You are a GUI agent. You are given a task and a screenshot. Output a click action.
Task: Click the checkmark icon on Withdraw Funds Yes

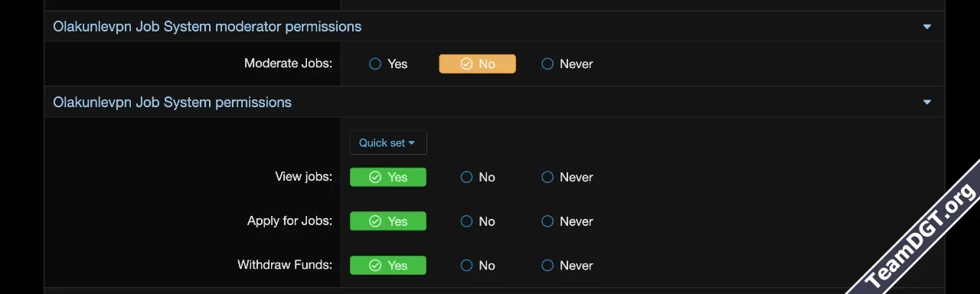pos(375,266)
